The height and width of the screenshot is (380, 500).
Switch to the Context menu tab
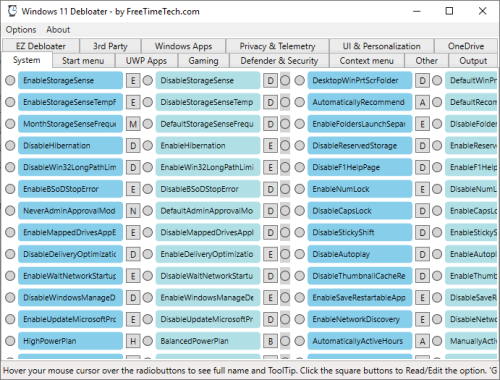[367, 61]
